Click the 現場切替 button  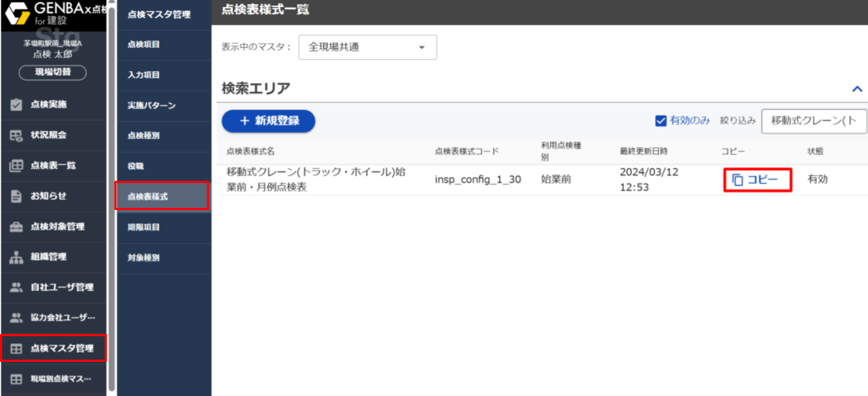pos(52,72)
